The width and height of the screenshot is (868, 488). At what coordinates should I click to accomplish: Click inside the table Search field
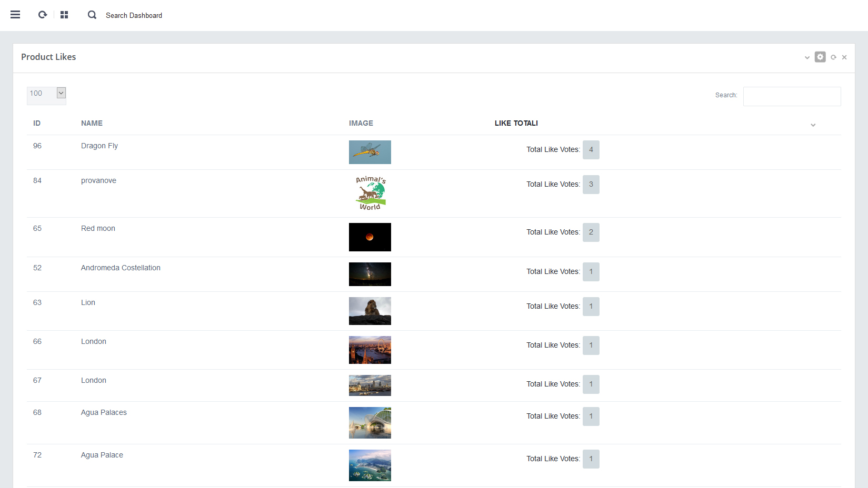(792, 96)
